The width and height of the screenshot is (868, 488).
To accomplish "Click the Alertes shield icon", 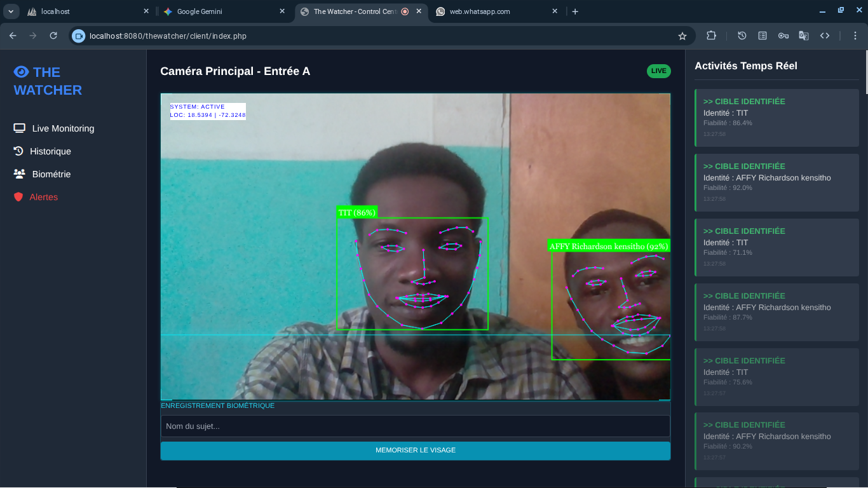I will click(18, 197).
